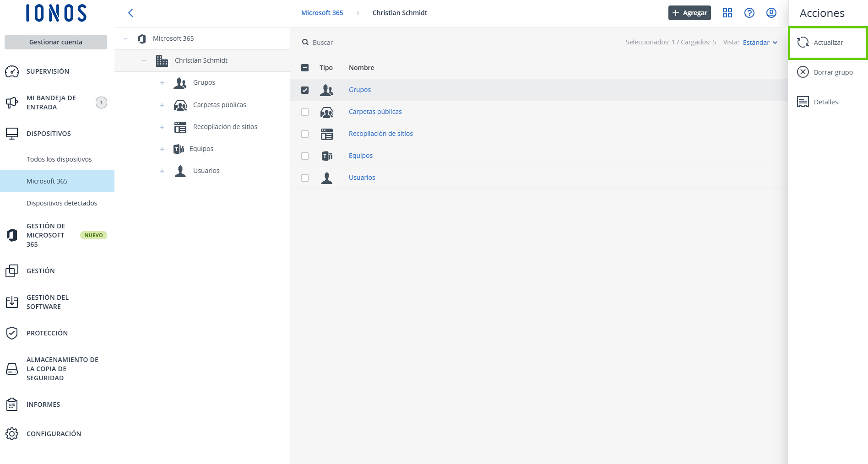Click the Borrar grupo delete icon
The width and height of the screenshot is (868, 464).
click(x=803, y=72)
